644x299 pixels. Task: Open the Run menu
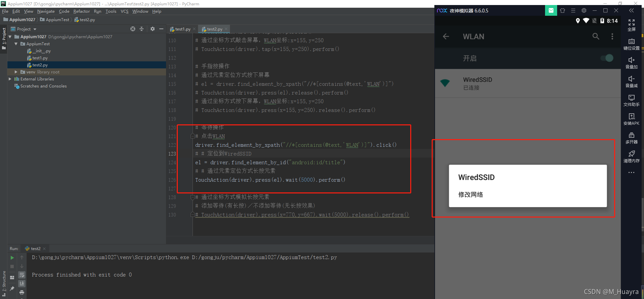click(x=98, y=11)
